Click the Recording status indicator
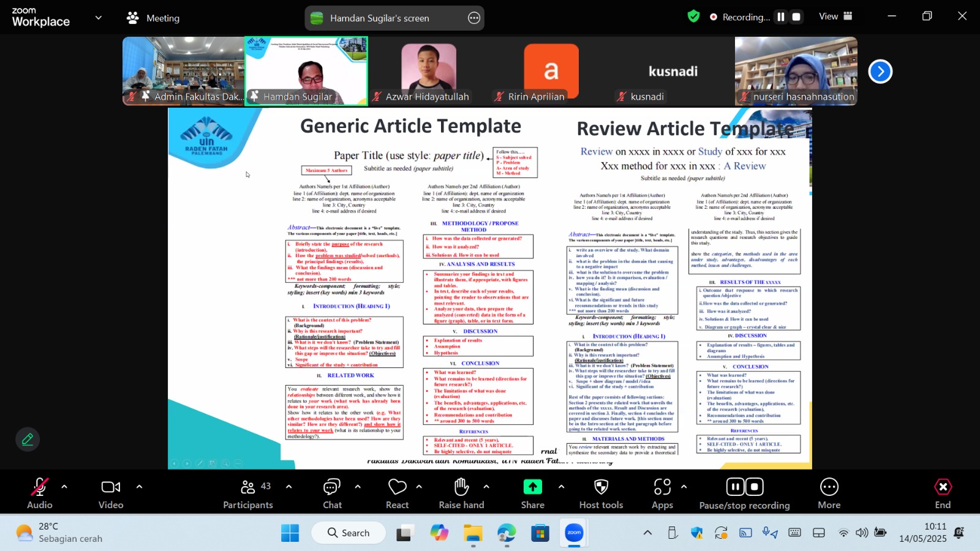 [740, 17]
